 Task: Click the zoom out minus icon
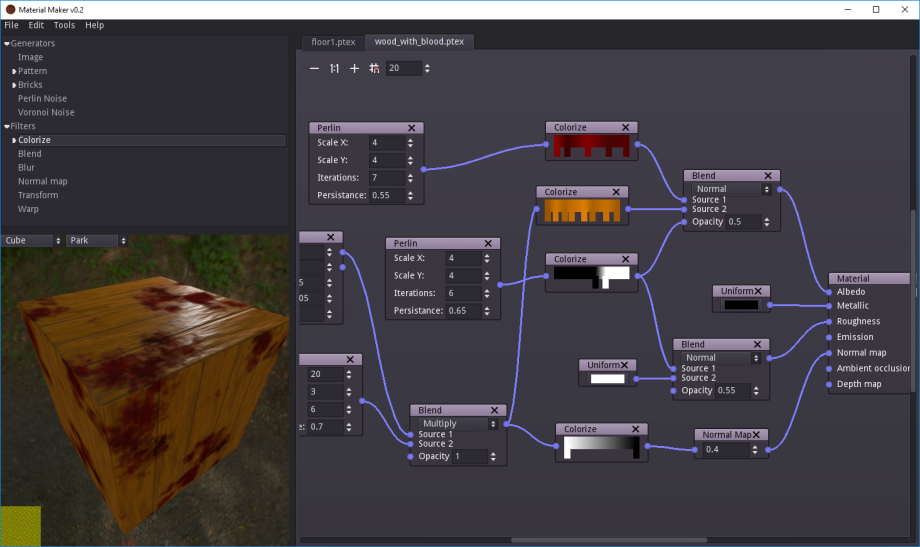click(314, 69)
